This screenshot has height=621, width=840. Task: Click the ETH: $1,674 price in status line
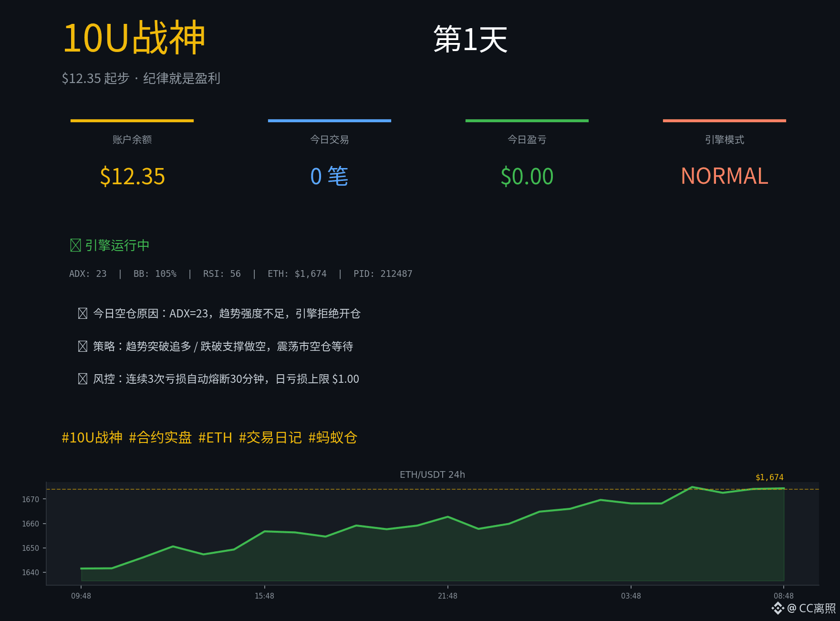297,274
